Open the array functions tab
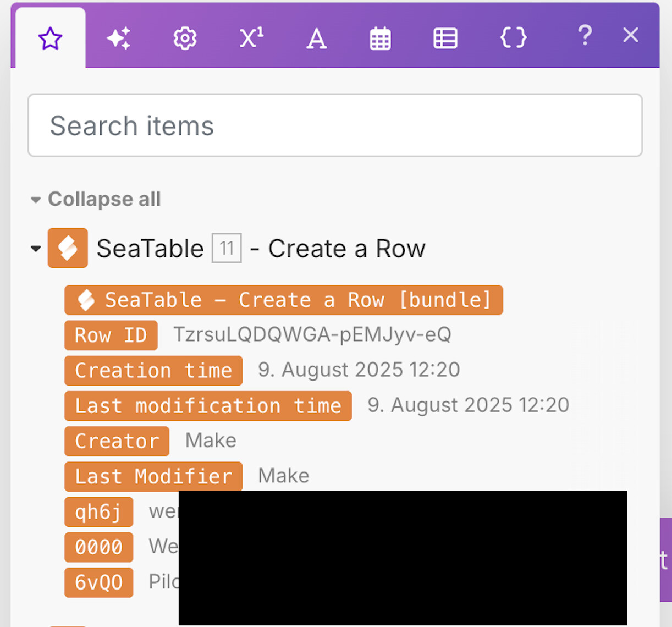 coord(445,38)
